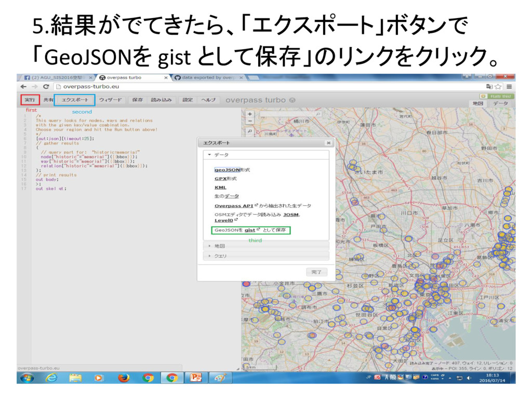Viewport: 532px width, 399px height.
Task: Click the 実行 run button
Action: [30, 99]
